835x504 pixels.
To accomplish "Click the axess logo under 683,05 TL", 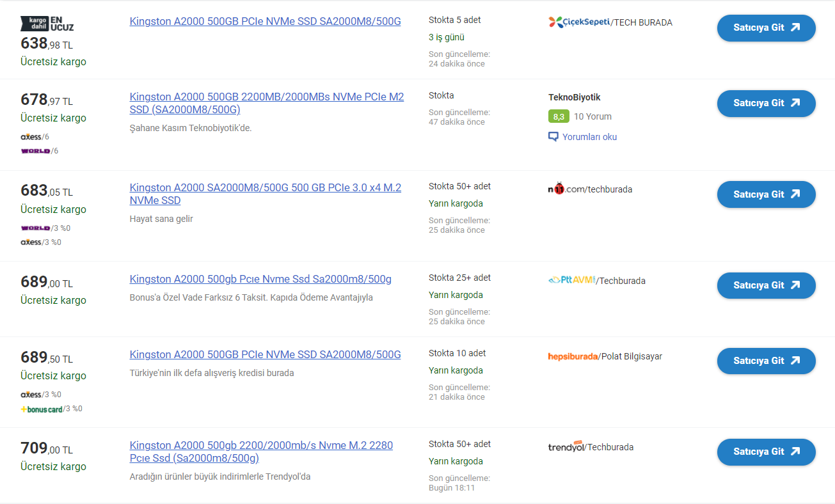I will pos(31,242).
